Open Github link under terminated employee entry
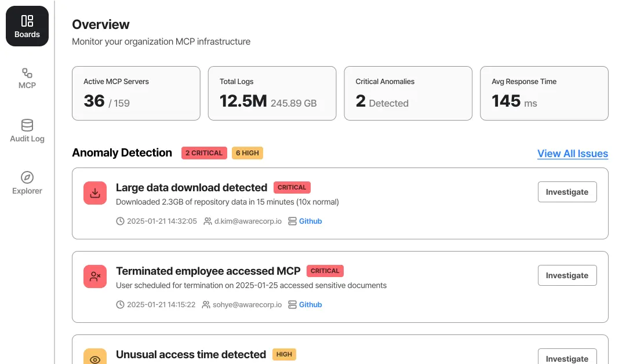626x364 pixels. click(310, 305)
